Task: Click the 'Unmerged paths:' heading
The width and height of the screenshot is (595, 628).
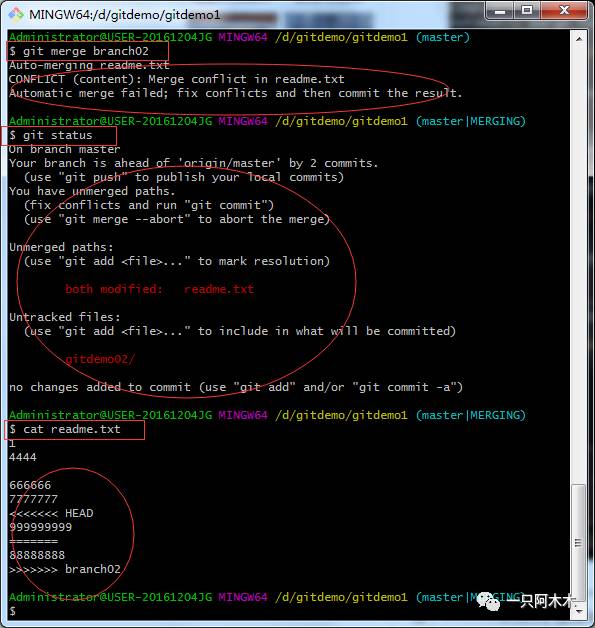Action: click(x=61, y=247)
